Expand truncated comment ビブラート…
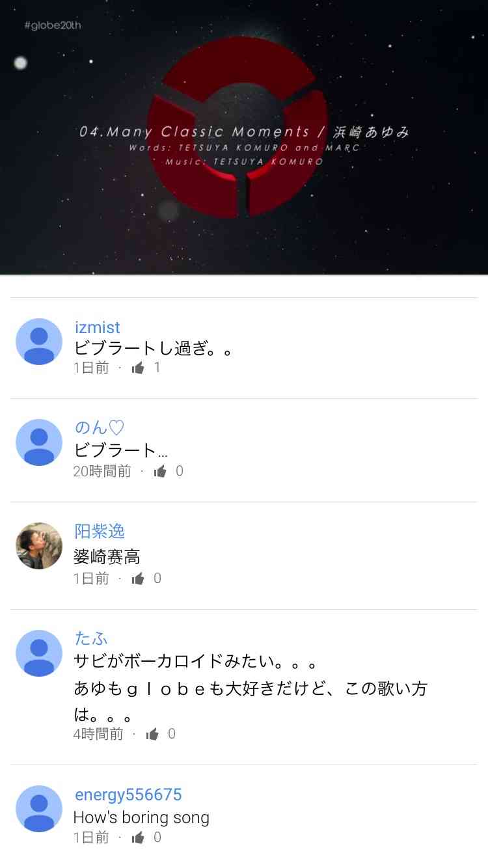This screenshot has height=868, width=488. 121,450
